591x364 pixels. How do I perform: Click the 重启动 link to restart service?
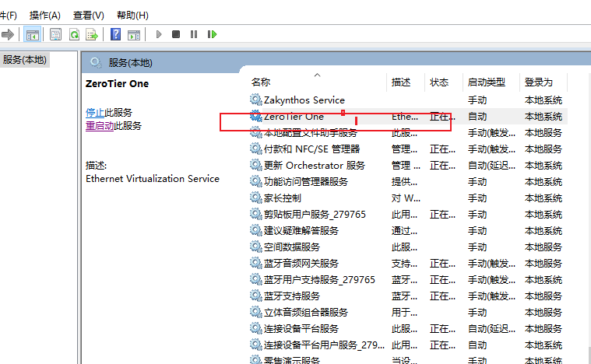coord(100,126)
